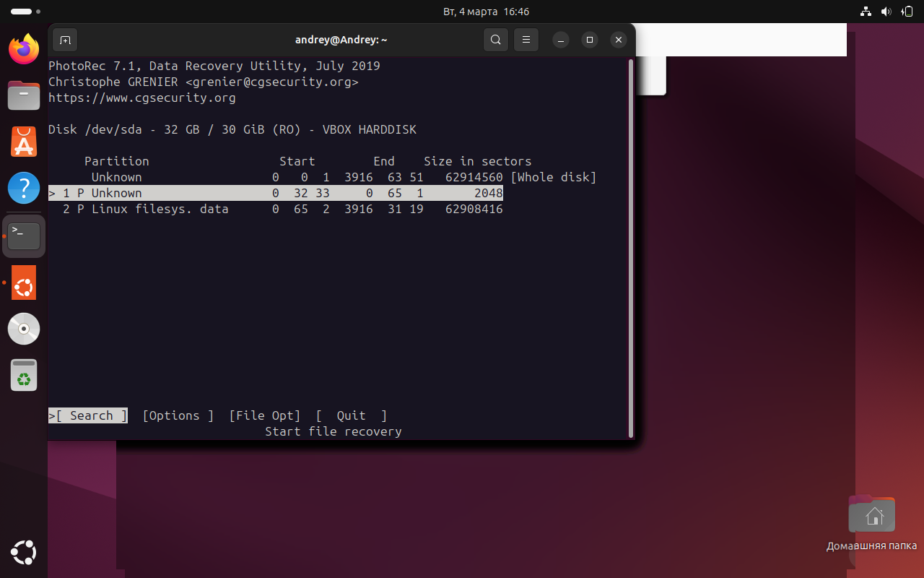The width and height of the screenshot is (924, 578).
Task: Maximize the terminal window
Action: 590,40
